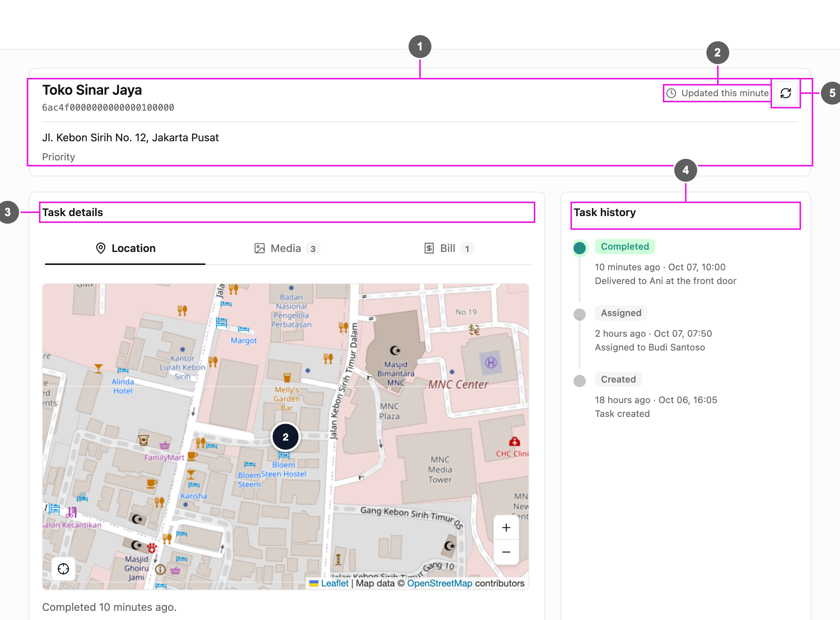This screenshot has height=620, width=840.
Task: Click 'Completed 10 minutes ago.' caption
Action: 109,607
